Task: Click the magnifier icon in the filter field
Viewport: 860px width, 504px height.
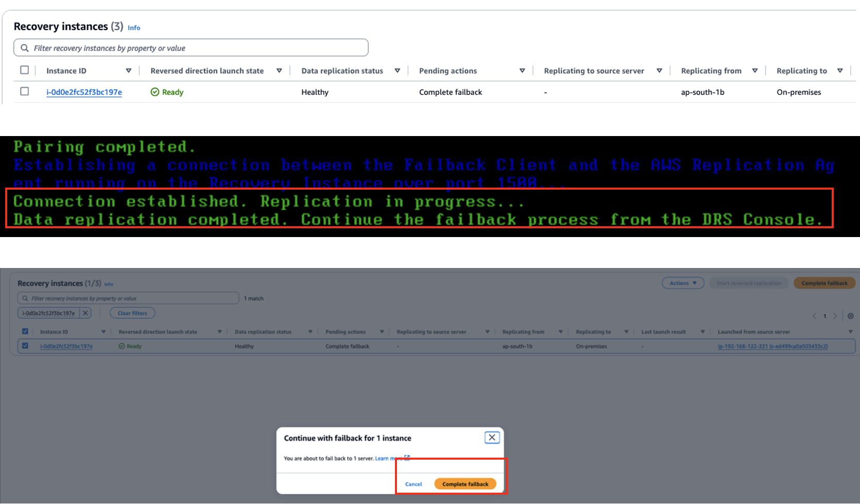Action: tap(24, 47)
